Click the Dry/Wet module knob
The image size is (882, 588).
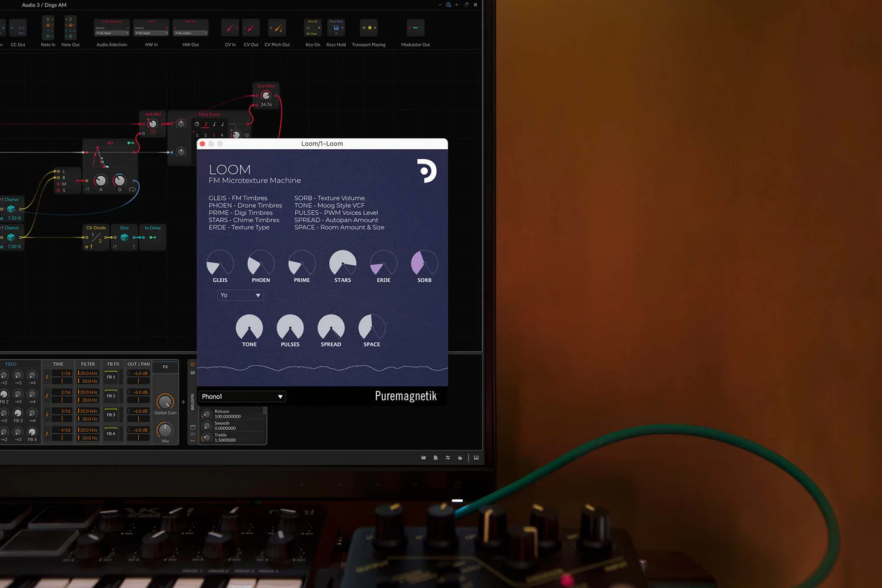(x=266, y=95)
